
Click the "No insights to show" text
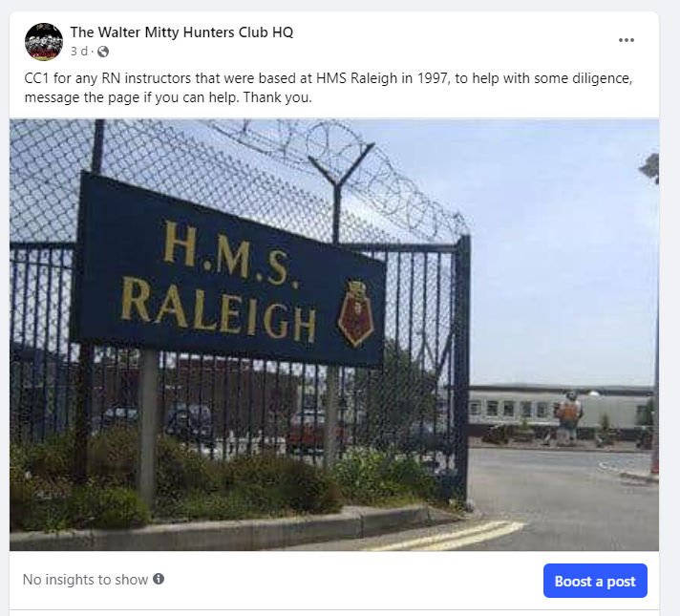[85, 580]
